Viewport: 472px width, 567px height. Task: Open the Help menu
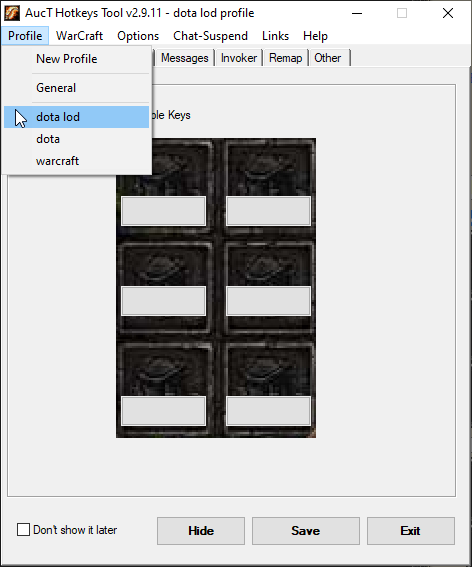[315, 36]
